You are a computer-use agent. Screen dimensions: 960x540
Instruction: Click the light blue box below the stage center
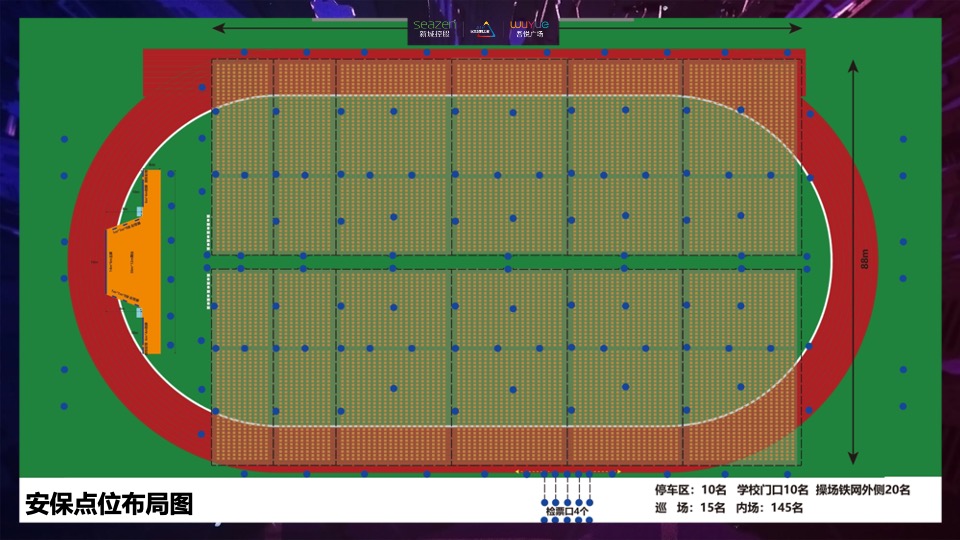pyautogui.click(x=140, y=312)
